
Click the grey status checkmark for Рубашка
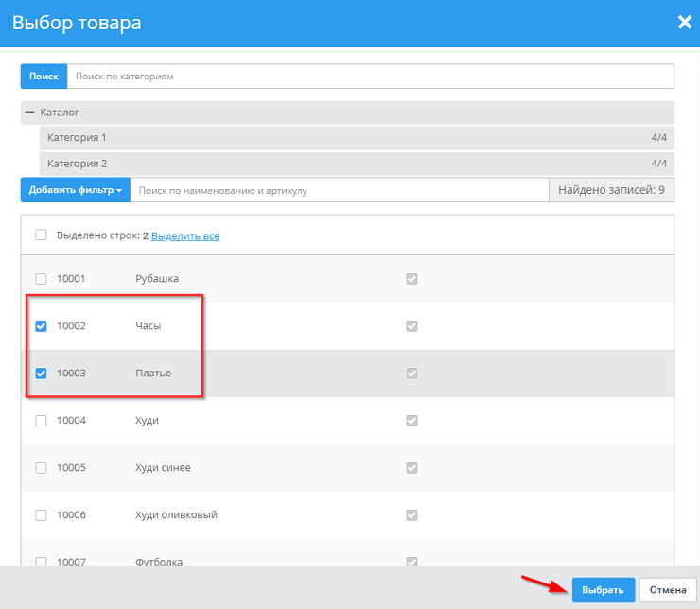[411, 279]
